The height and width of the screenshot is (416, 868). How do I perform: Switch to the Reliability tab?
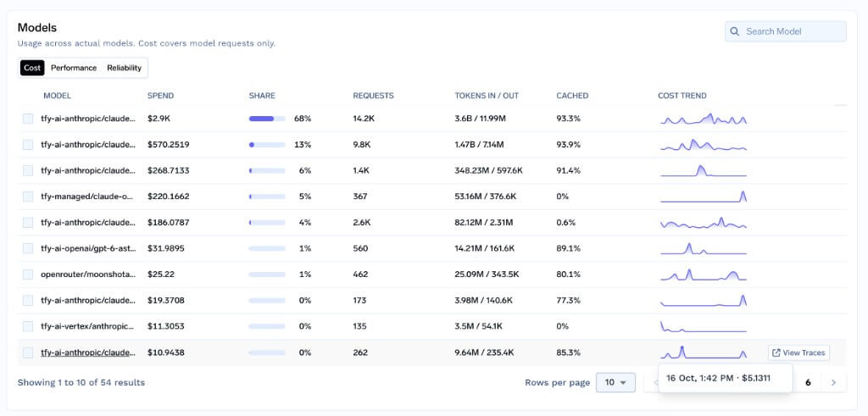[124, 68]
